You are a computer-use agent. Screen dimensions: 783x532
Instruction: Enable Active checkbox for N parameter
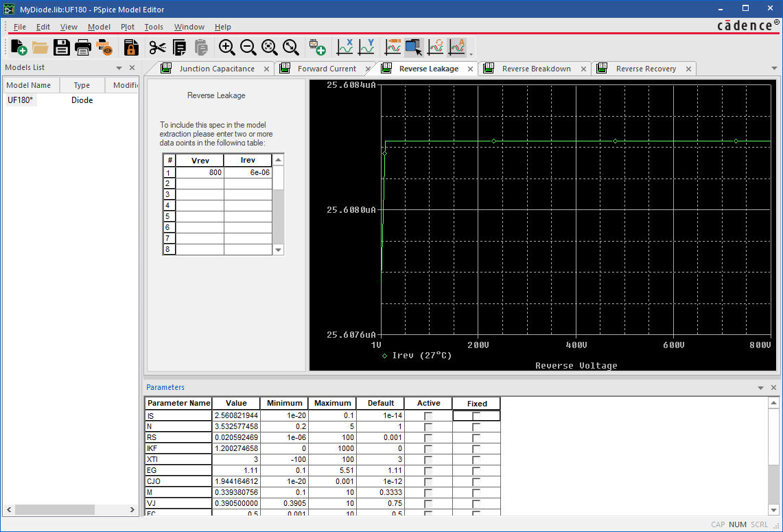[428, 426]
